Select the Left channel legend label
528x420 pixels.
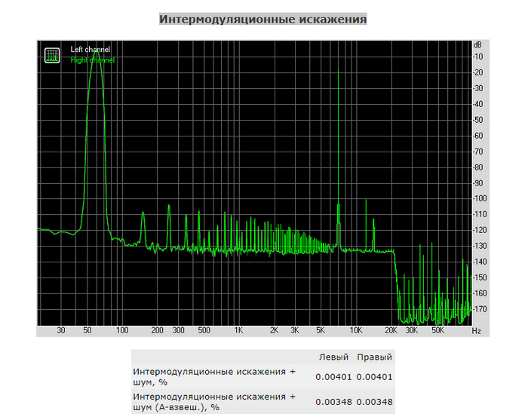click(90, 50)
